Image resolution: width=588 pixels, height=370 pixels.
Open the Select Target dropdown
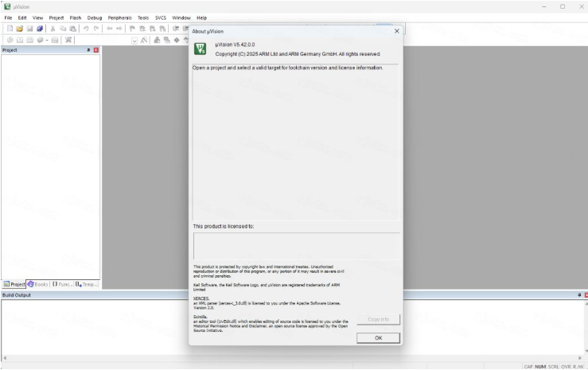tap(134, 41)
